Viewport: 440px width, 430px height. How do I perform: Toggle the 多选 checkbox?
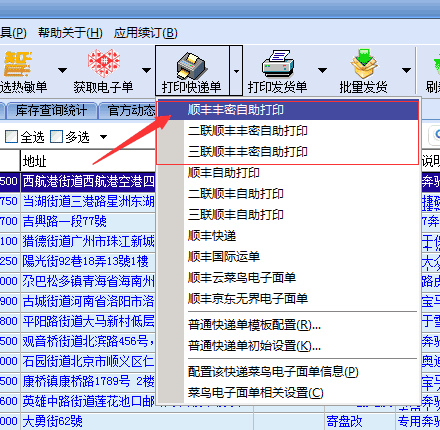click(56, 137)
